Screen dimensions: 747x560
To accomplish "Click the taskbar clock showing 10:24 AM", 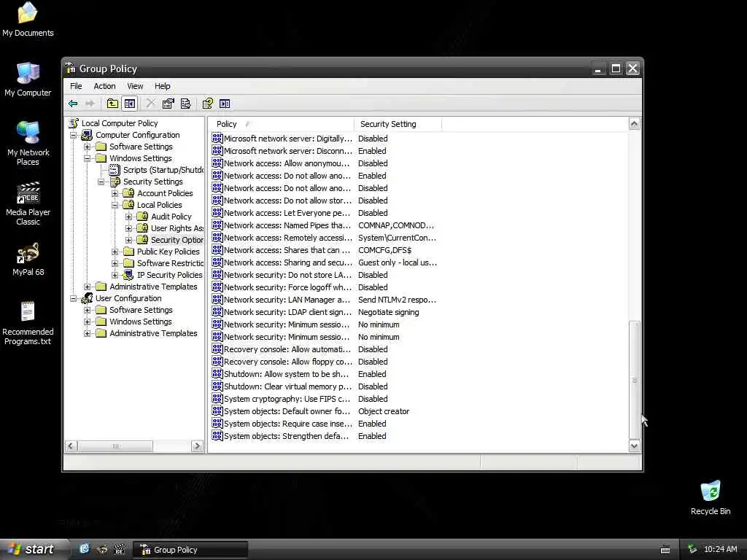I will click(720, 549).
